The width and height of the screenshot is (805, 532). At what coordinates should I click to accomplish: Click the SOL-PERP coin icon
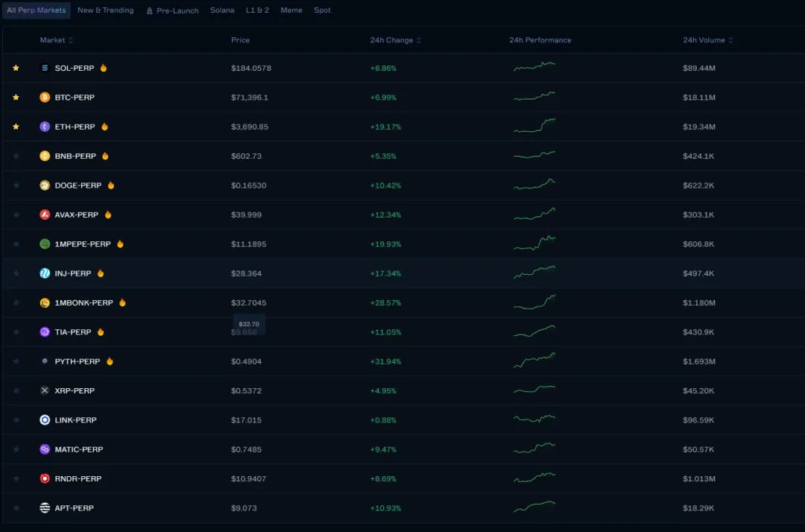(45, 68)
